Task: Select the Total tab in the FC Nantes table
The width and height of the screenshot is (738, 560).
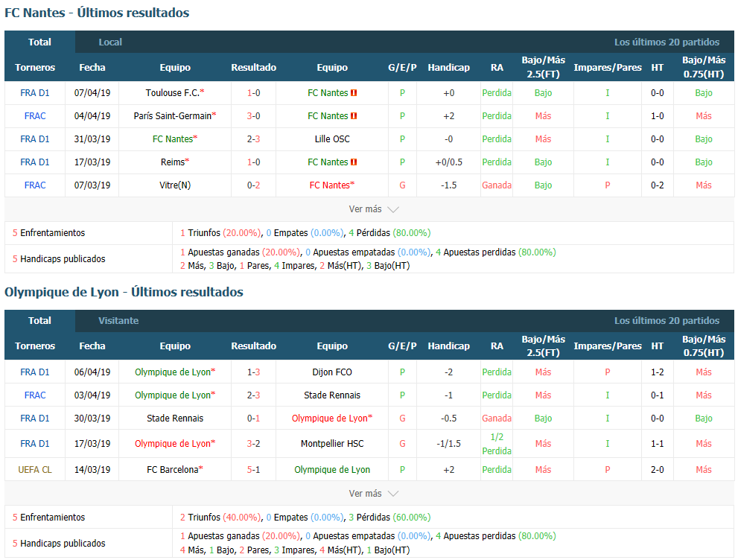Action: tap(39, 42)
